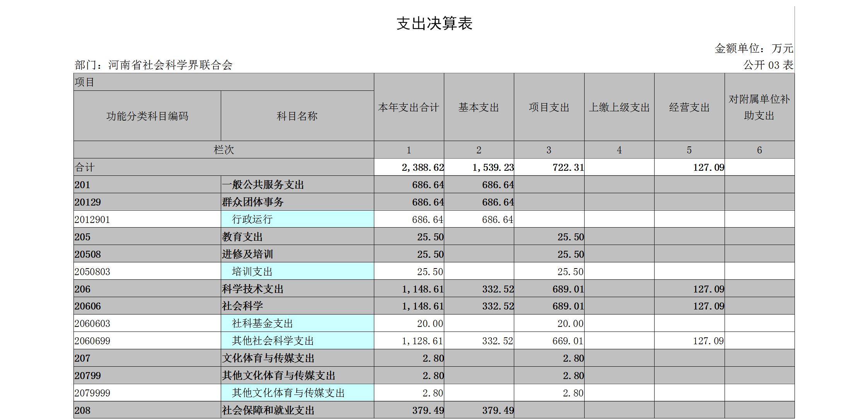The image size is (868, 420).
Task: Click code cell 20606
Action: (147, 306)
